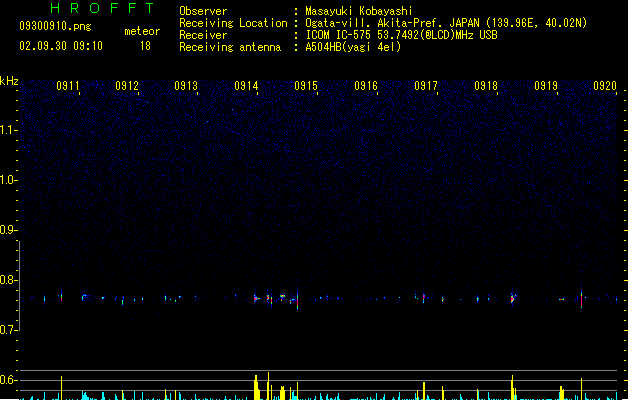The width and height of the screenshot is (629, 400).
Task: Click the 0919 time marker
Action: click(546, 86)
